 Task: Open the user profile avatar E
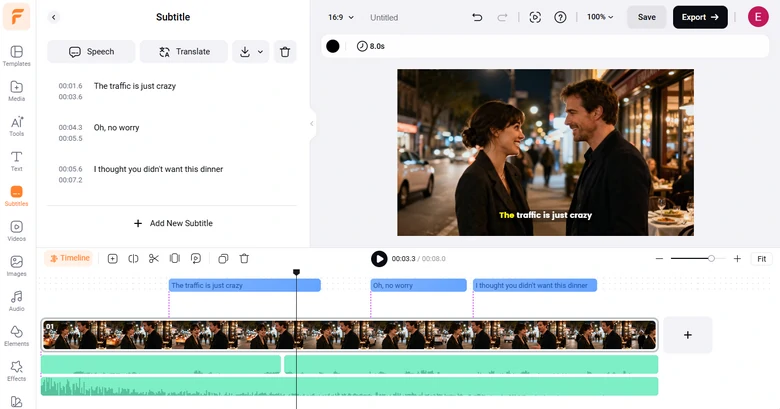point(758,17)
